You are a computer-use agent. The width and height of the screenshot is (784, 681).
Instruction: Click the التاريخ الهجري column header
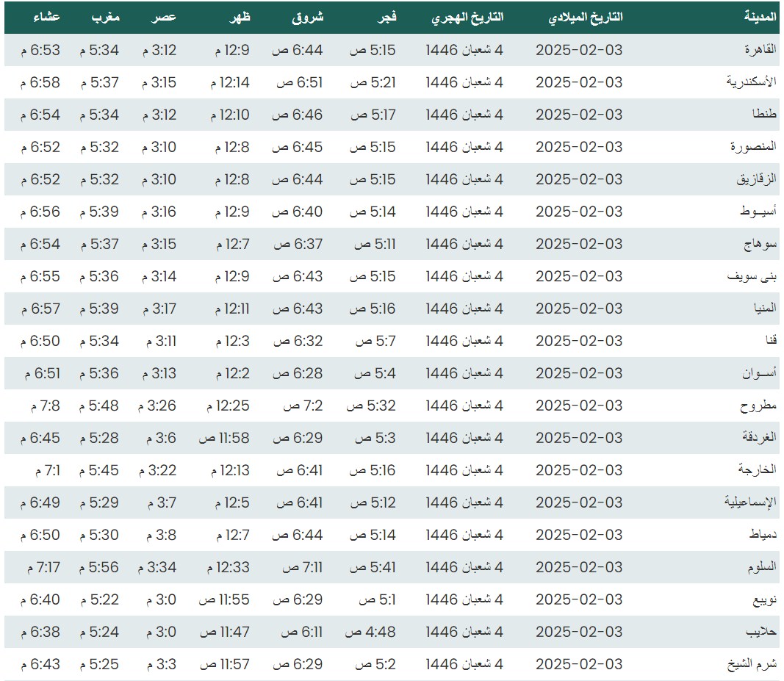[x=467, y=18]
